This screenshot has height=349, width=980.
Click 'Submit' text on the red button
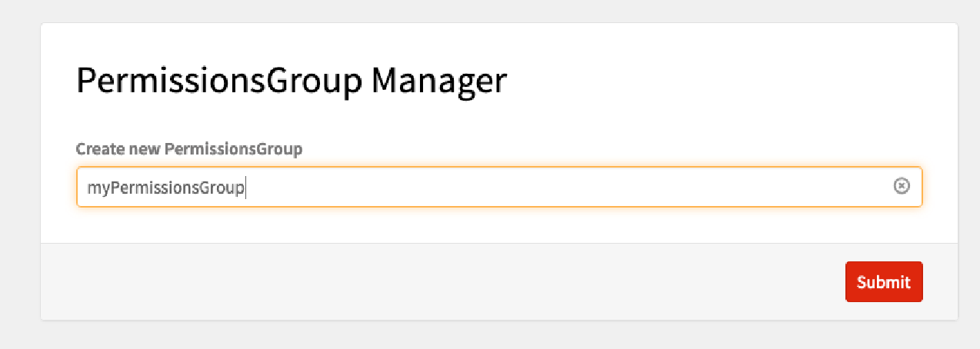pyautogui.click(x=883, y=282)
